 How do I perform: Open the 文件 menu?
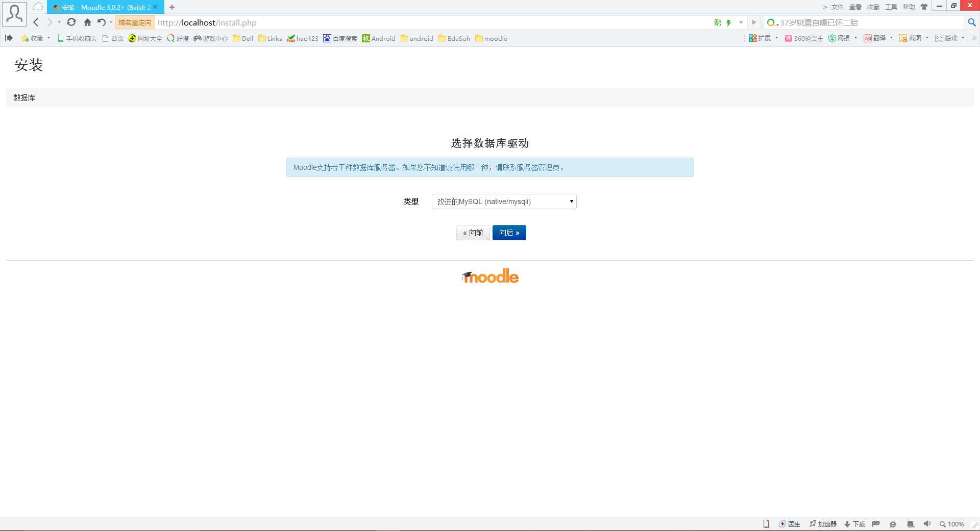coord(838,7)
